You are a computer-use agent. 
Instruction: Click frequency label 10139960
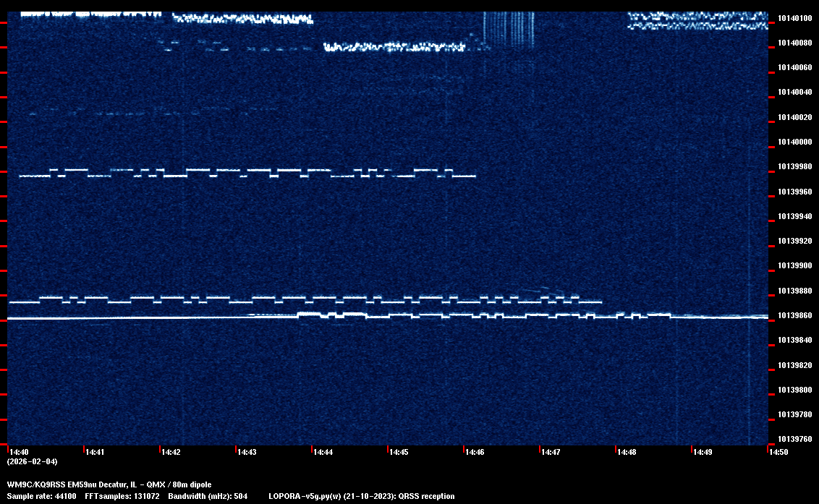coord(795,192)
